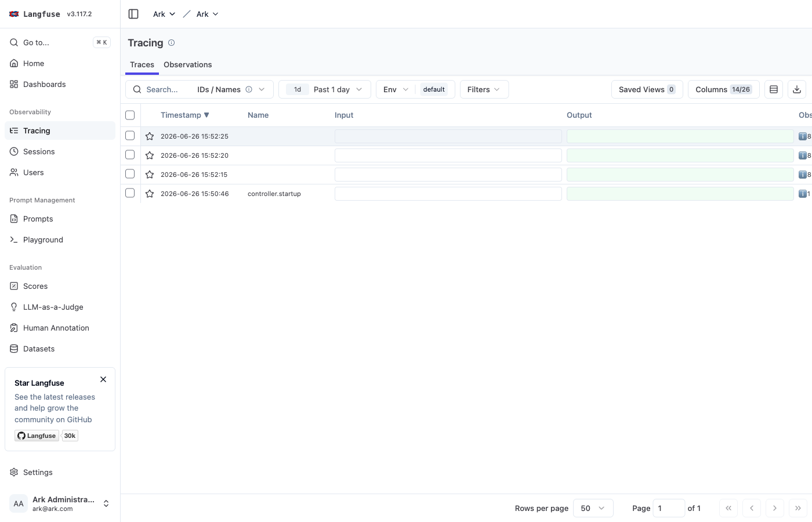Check the 15:50:46 trace row checkbox
Image resolution: width=812 pixels, height=522 pixels.
click(x=130, y=193)
